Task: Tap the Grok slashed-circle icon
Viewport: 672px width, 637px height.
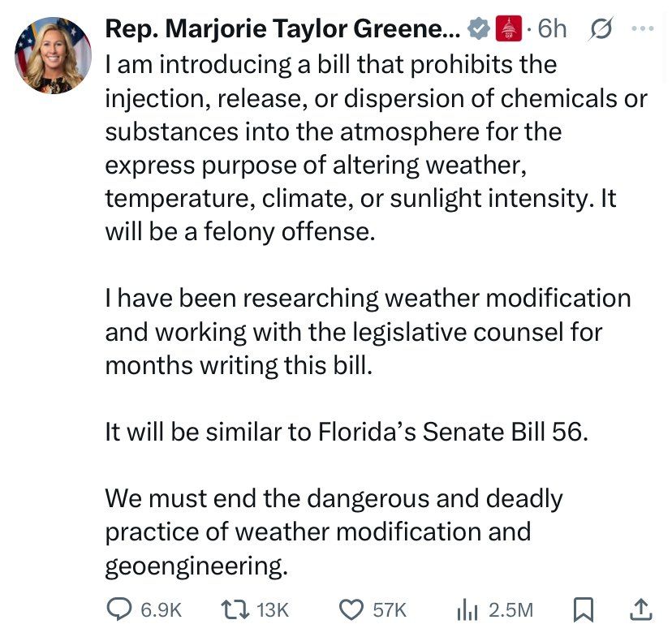Action: 601,28
